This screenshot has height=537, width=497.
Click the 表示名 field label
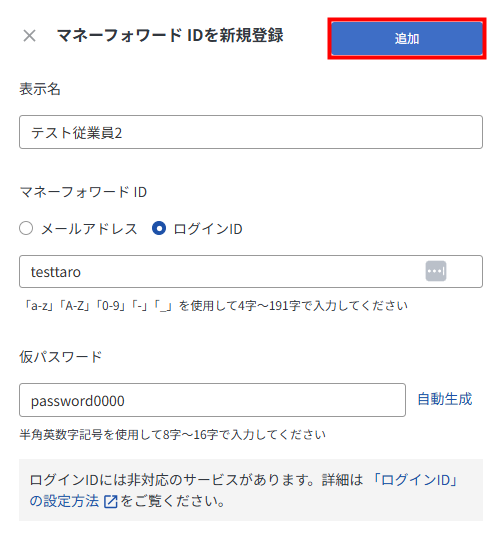[40, 89]
